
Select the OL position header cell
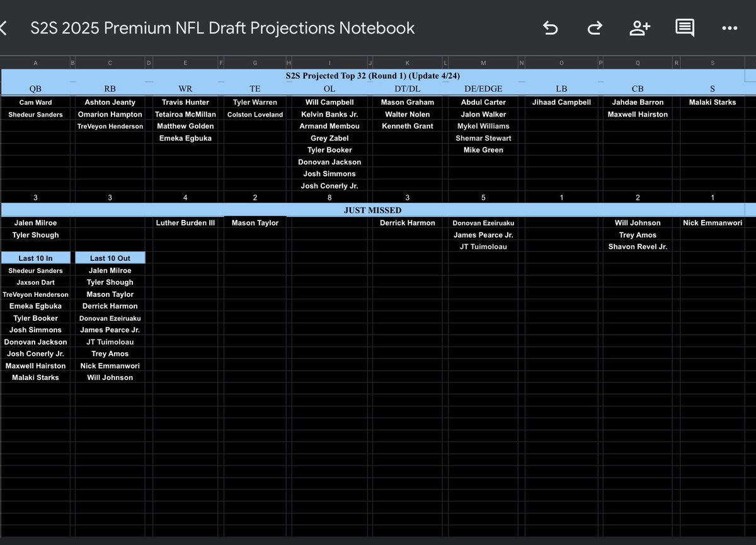tap(329, 89)
